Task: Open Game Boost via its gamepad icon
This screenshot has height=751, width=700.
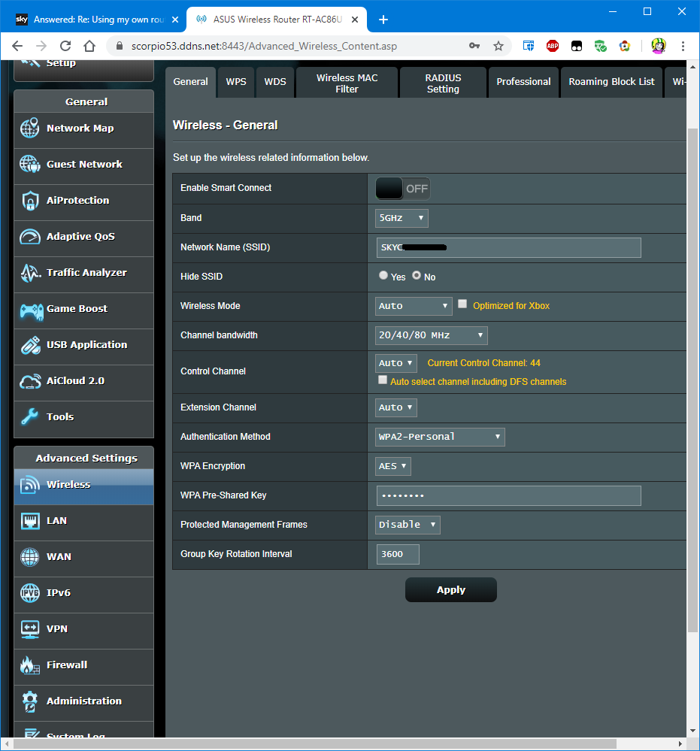Action: [x=30, y=309]
